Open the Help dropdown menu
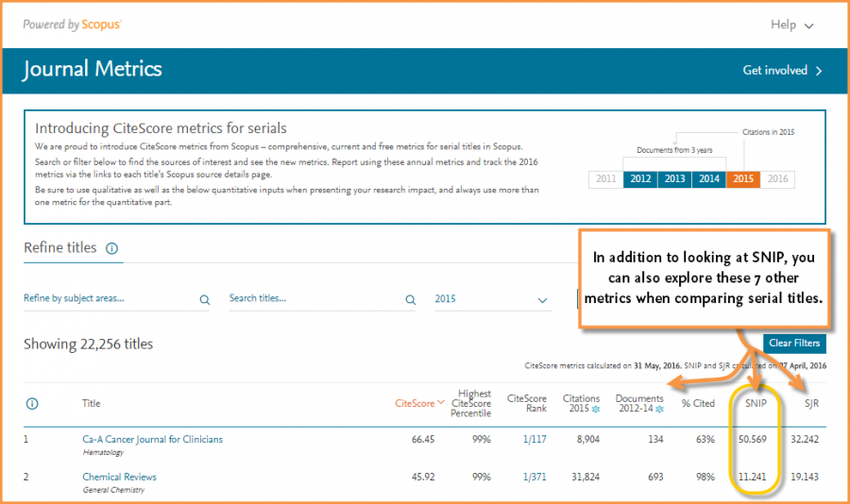The width and height of the screenshot is (850, 504). point(792,25)
